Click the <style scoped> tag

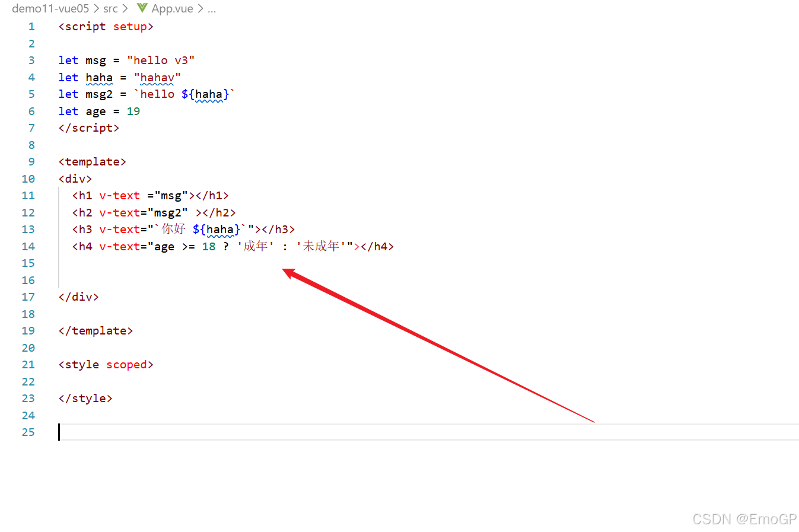point(106,365)
